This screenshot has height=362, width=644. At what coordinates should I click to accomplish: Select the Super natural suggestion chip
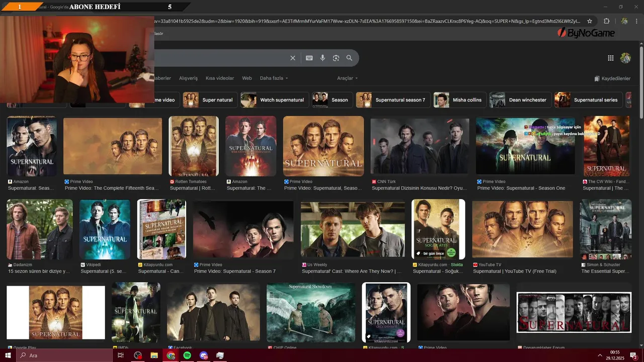tap(210, 100)
